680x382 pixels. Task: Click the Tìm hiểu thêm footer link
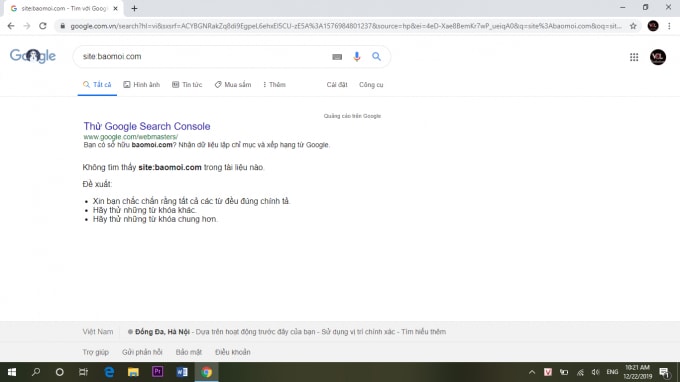click(423, 332)
